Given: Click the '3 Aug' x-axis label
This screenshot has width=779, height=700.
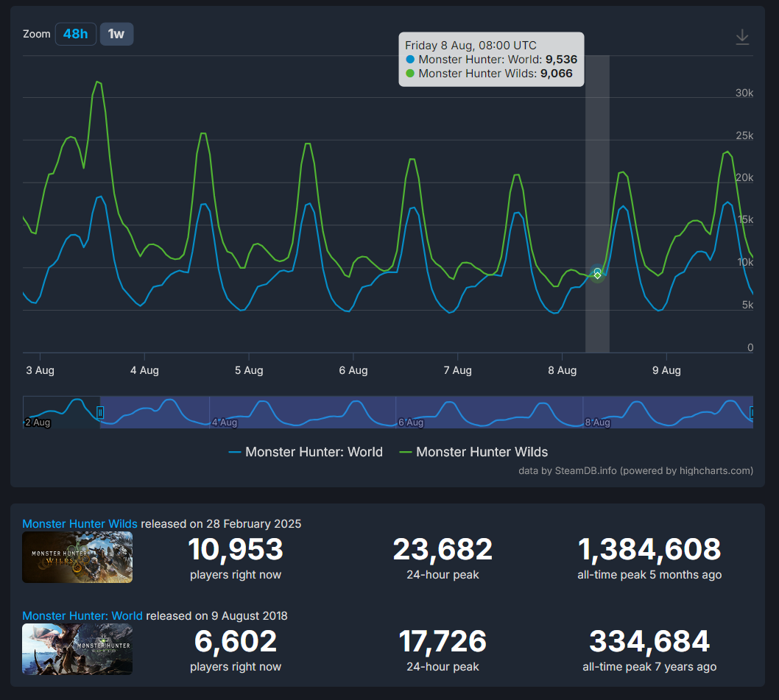Looking at the screenshot, I should click(40, 370).
